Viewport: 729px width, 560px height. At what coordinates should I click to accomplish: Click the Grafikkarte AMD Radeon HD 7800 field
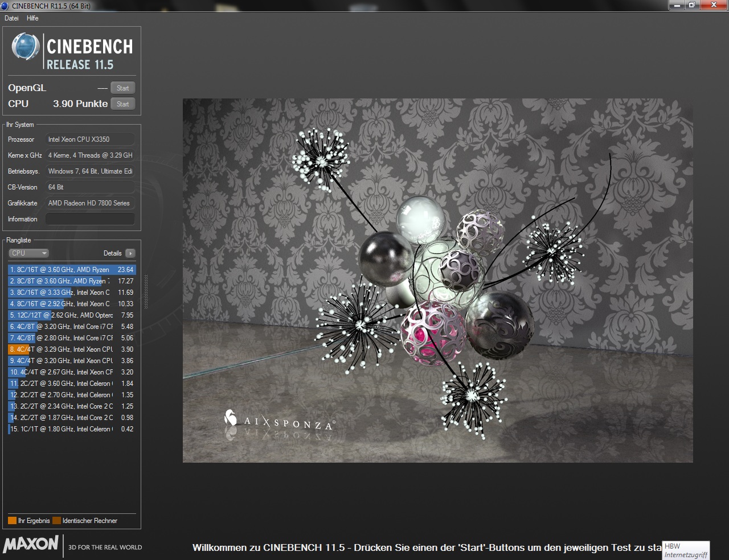tap(90, 203)
